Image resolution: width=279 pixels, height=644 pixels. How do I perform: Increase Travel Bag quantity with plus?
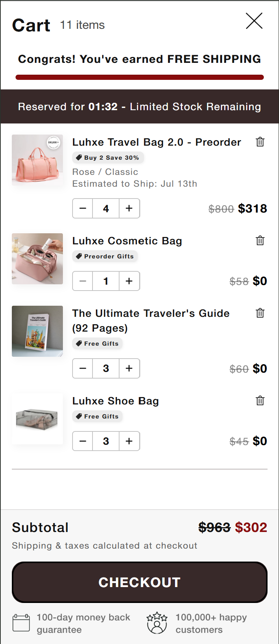(x=129, y=209)
